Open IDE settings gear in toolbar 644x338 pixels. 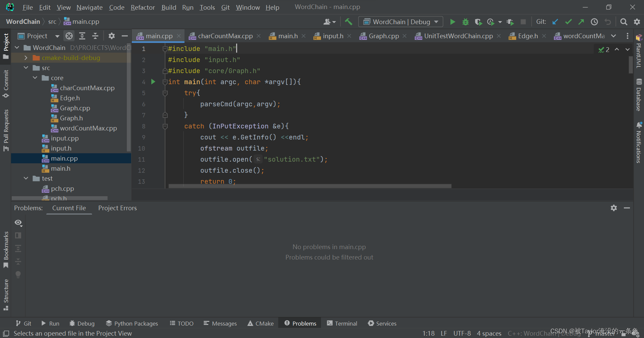coord(637,22)
